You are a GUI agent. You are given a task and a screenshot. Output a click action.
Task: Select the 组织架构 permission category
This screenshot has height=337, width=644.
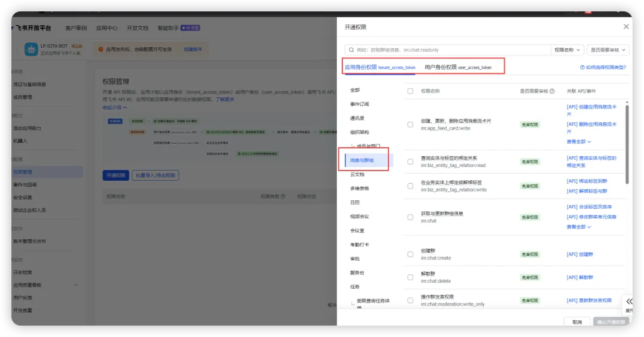[360, 132]
